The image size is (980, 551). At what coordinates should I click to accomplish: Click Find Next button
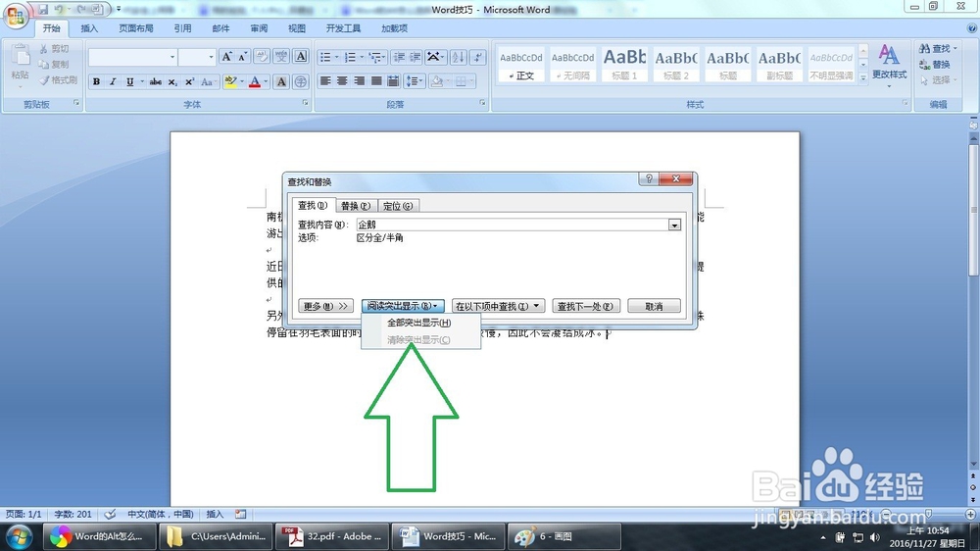pyautogui.click(x=585, y=306)
